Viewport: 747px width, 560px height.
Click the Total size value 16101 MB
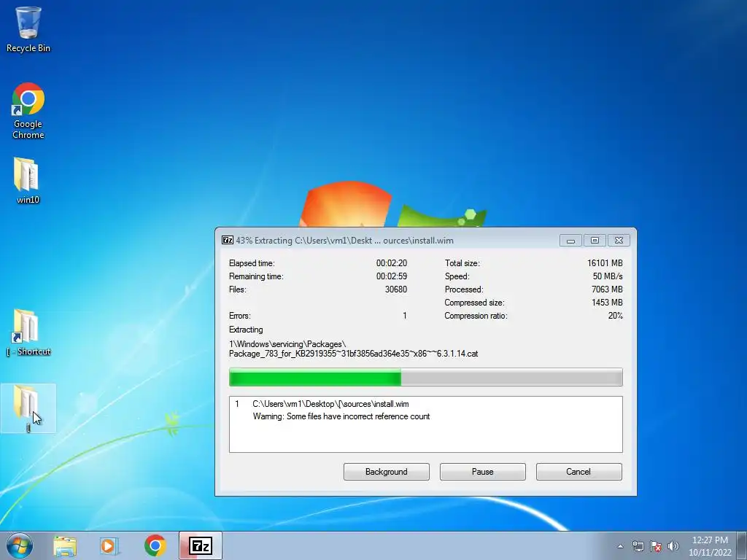[x=605, y=262]
